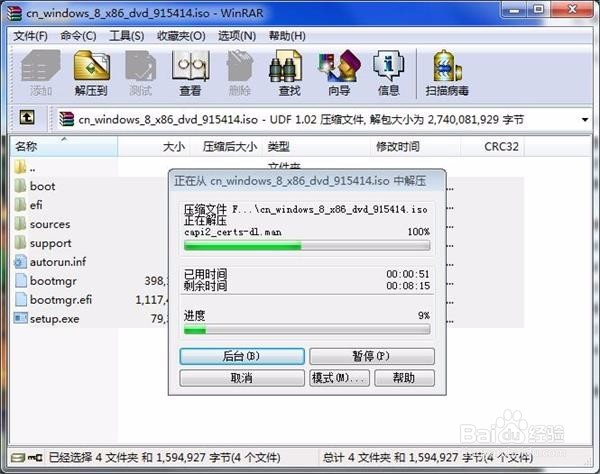Open the 帮助(H) menu

pos(287,36)
